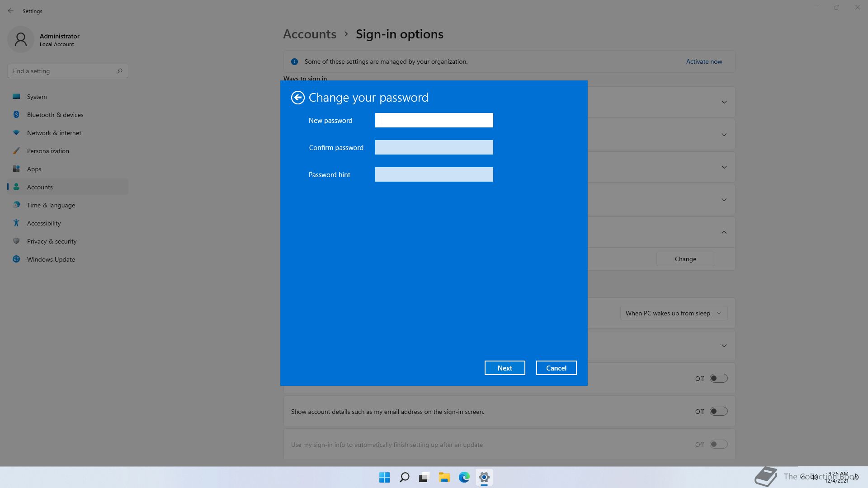Click the Confirm password field
The image size is (868, 488).
pyautogui.click(x=434, y=147)
